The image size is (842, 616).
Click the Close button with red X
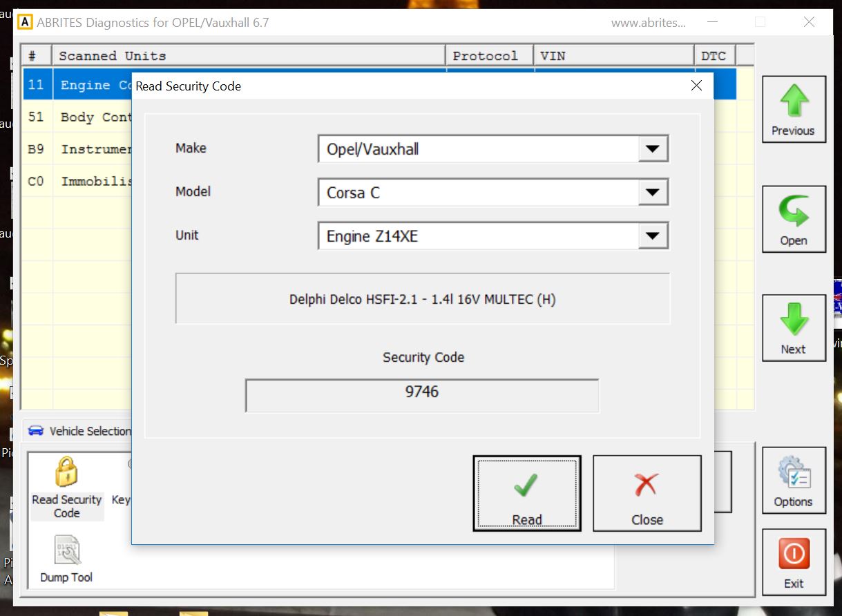pos(647,493)
